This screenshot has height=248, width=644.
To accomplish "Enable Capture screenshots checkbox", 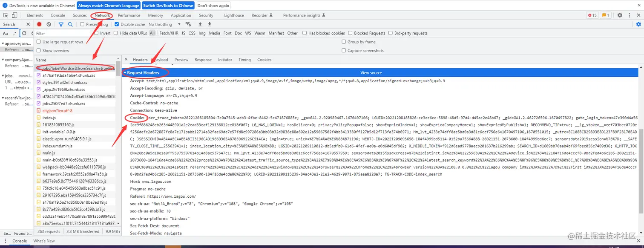I will (344, 50).
